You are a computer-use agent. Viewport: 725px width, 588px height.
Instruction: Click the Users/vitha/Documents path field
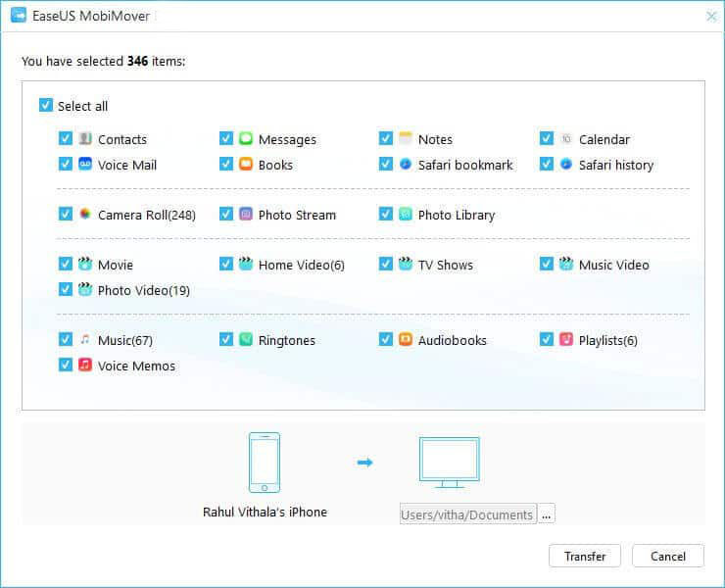[468, 514]
